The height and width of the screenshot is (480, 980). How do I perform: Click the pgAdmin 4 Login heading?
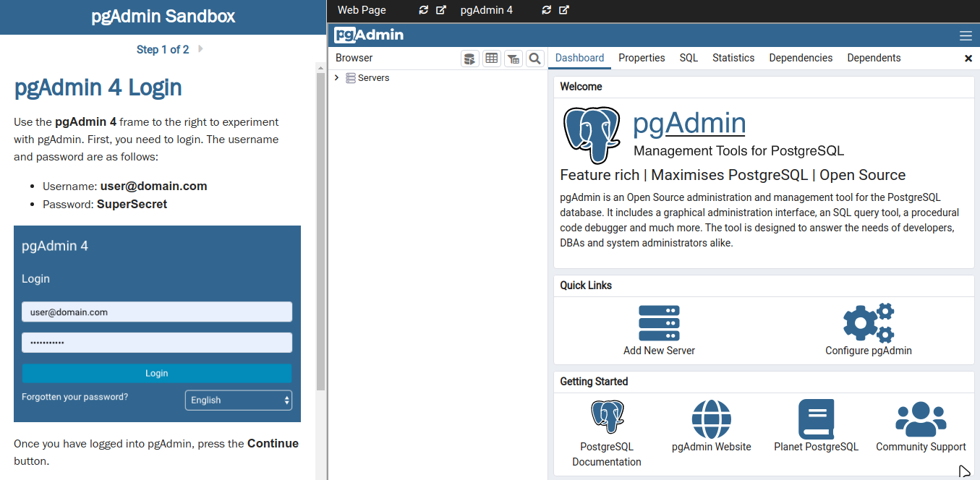coord(98,87)
